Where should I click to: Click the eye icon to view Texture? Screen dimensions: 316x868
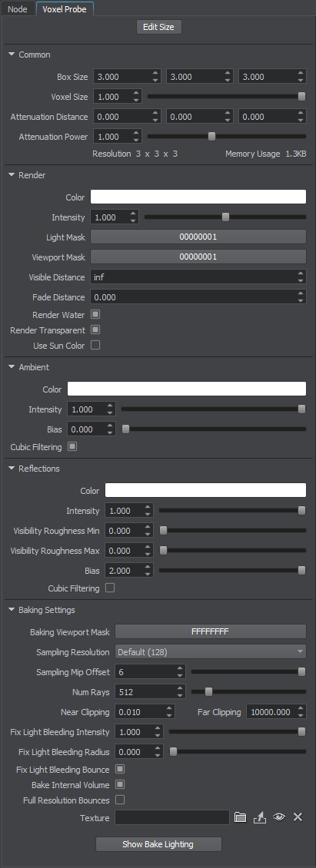279,817
